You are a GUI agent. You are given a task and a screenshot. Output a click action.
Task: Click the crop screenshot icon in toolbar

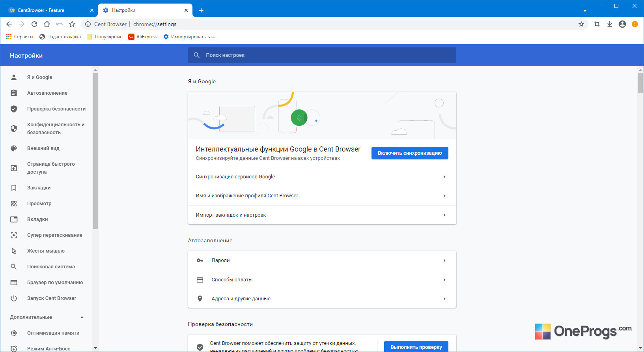[597, 24]
